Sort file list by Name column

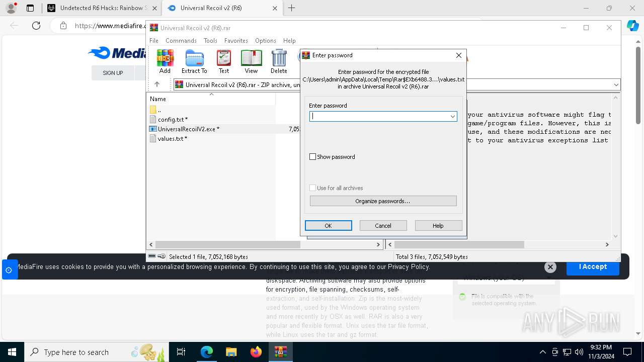[x=211, y=99]
